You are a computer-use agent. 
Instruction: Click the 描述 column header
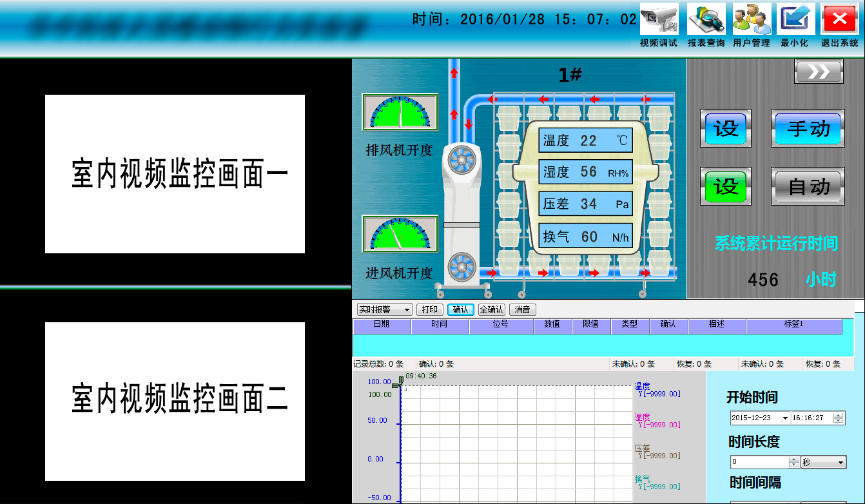click(717, 325)
